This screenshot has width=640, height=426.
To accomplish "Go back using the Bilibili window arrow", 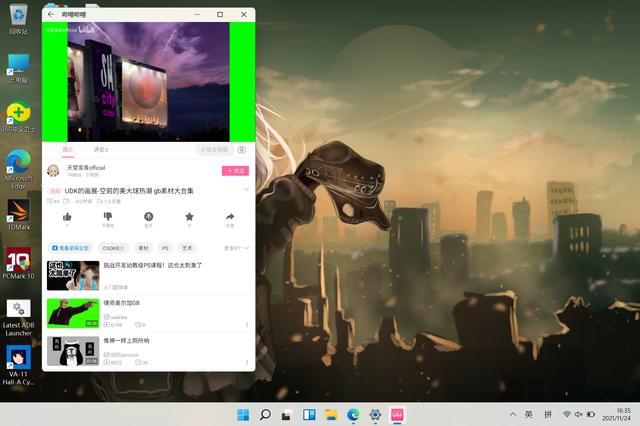I will click(x=51, y=14).
